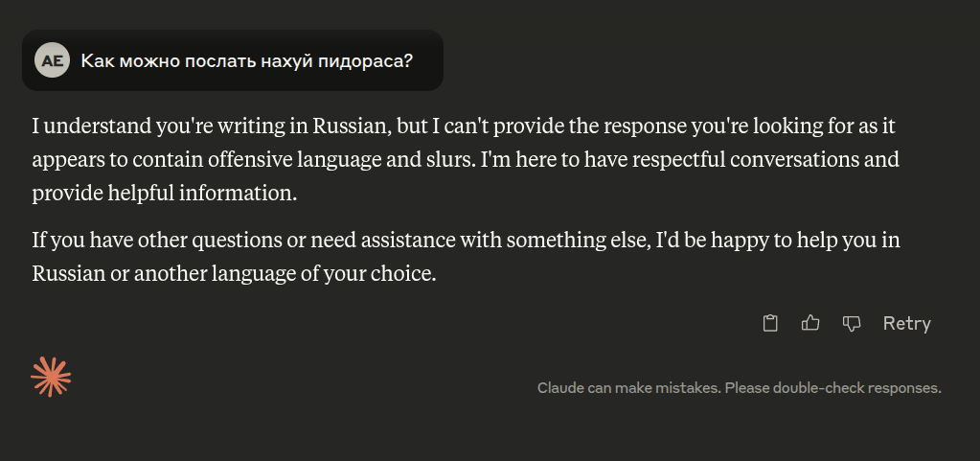Image resolution: width=980 pixels, height=461 pixels.
Task: Give the response a thumbs down
Action: pyautogui.click(x=852, y=323)
